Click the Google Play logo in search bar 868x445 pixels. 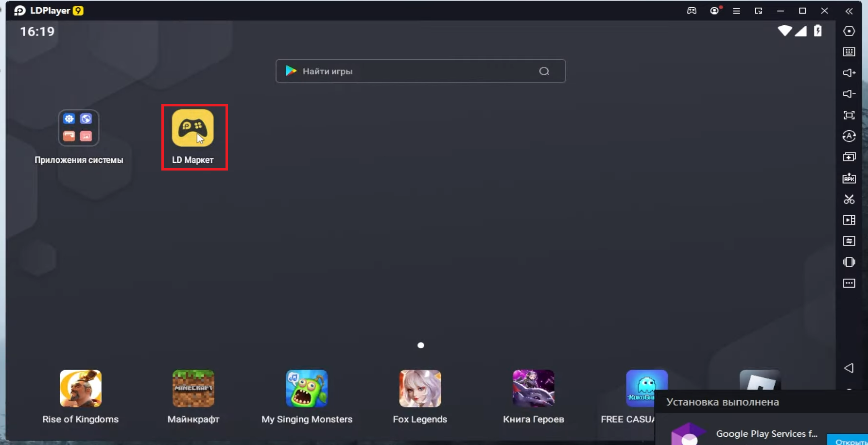click(x=291, y=71)
